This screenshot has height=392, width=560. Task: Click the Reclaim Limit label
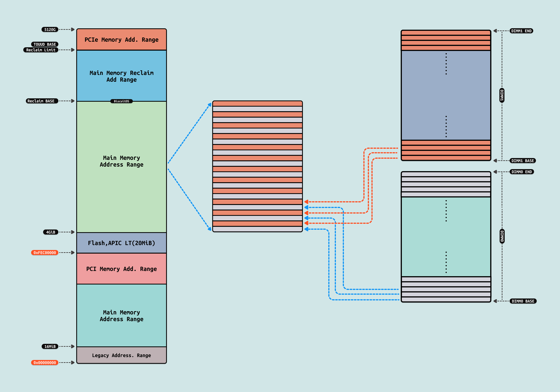point(41,50)
